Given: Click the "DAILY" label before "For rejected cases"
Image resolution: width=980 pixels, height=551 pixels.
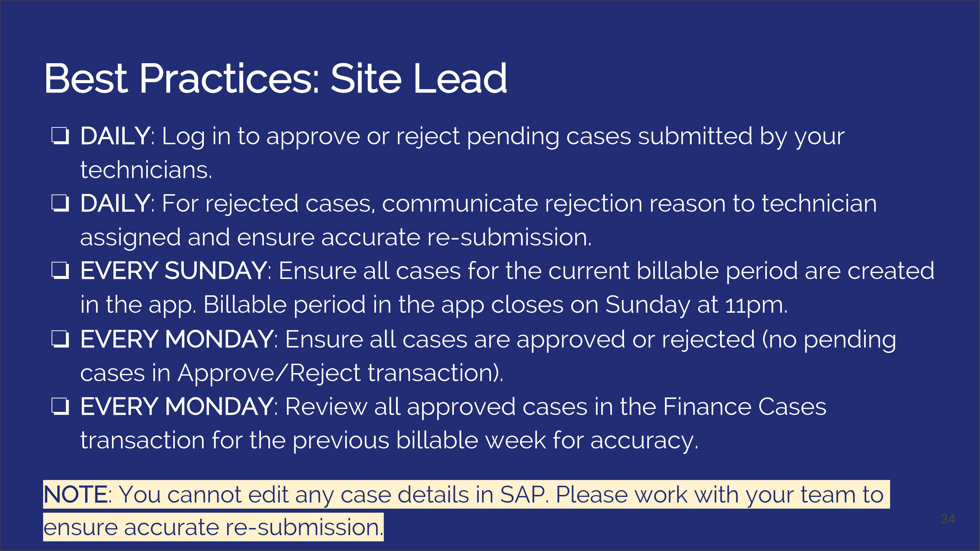Looking at the screenshot, I should tap(115, 204).
